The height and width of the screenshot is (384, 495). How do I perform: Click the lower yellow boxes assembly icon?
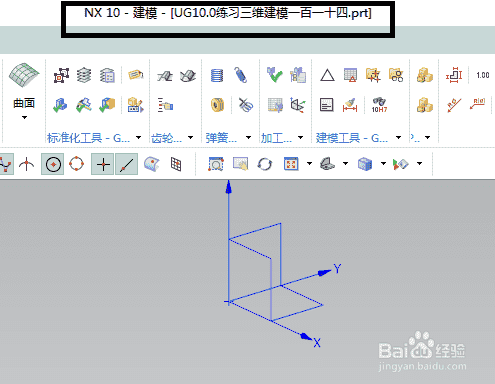[425, 105]
